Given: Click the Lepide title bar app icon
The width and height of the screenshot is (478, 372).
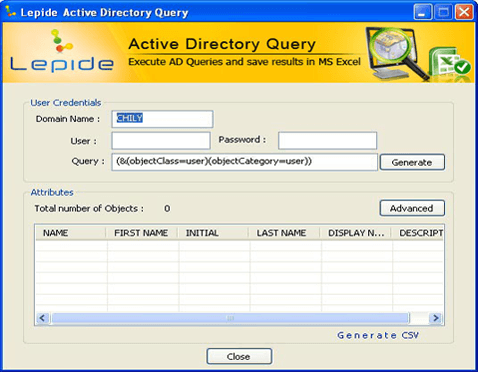Looking at the screenshot, I should (11, 11).
